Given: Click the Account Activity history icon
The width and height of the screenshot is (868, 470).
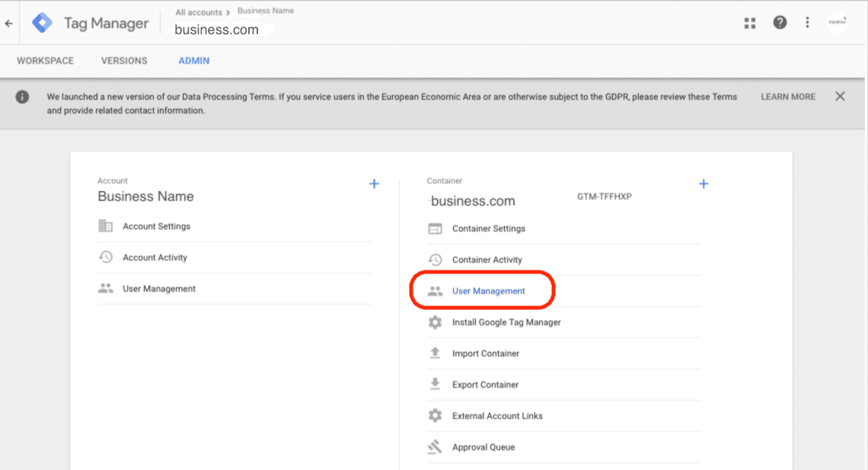Looking at the screenshot, I should [x=105, y=257].
